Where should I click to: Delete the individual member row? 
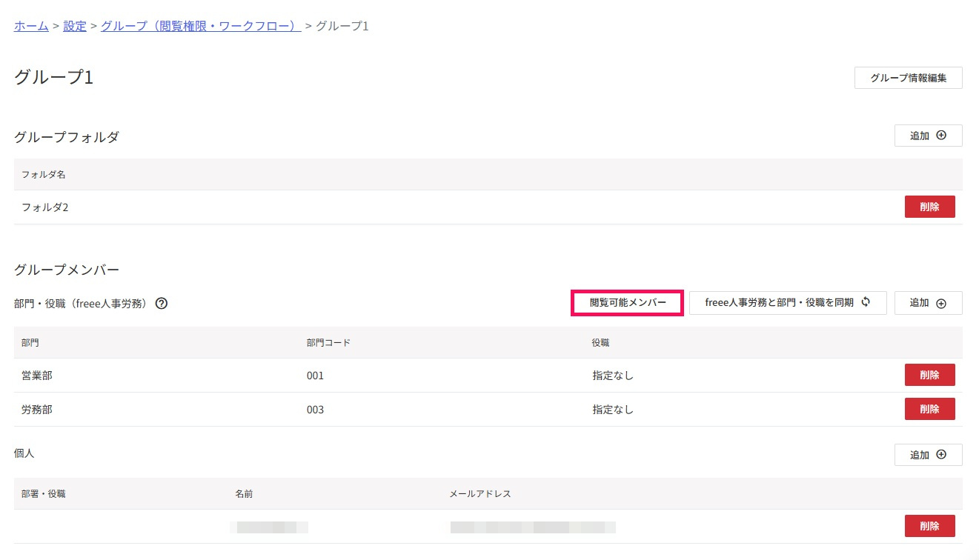[x=930, y=526]
